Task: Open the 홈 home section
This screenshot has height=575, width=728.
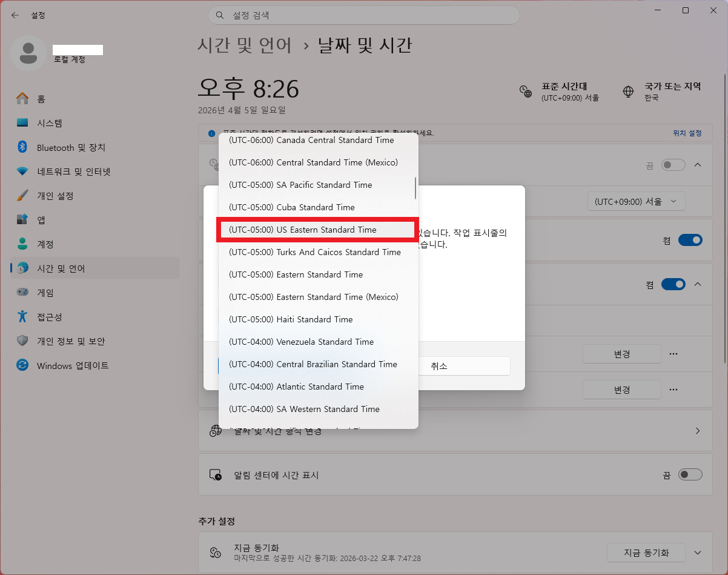Action: pyautogui.click(x=95, y=99)
